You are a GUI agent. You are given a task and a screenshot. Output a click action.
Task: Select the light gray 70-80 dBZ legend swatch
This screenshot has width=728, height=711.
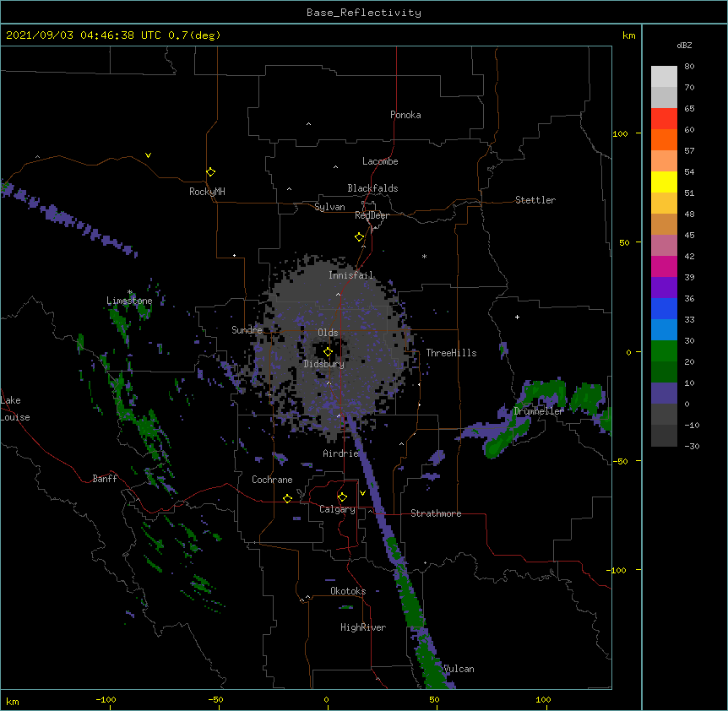(664, 77)
